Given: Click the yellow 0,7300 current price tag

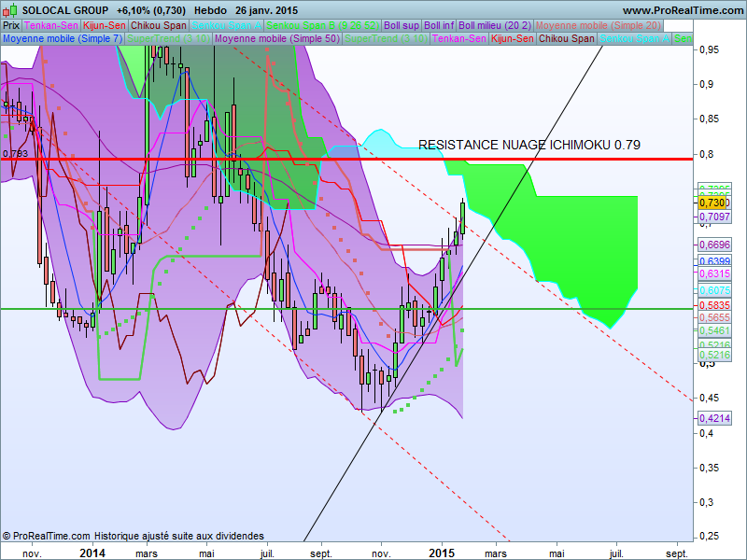Looking at the screenshot, I should 713,203.
